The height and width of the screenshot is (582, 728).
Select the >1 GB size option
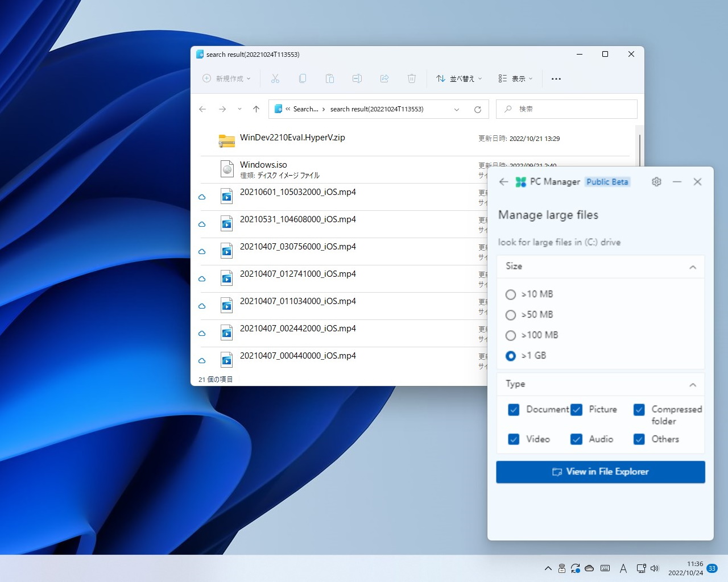click(x=511, y=356)
